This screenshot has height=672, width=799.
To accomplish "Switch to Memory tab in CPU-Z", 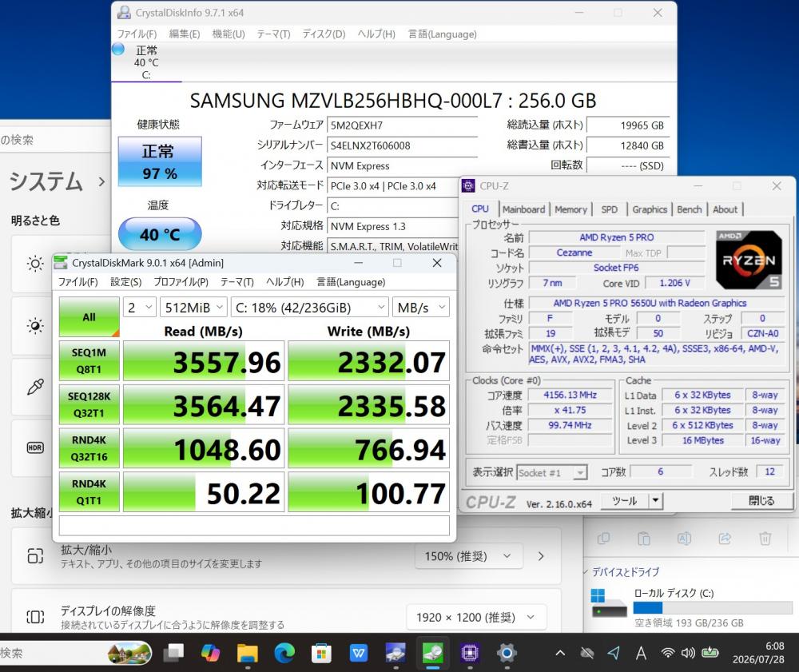I will click(x=570, y=209).
